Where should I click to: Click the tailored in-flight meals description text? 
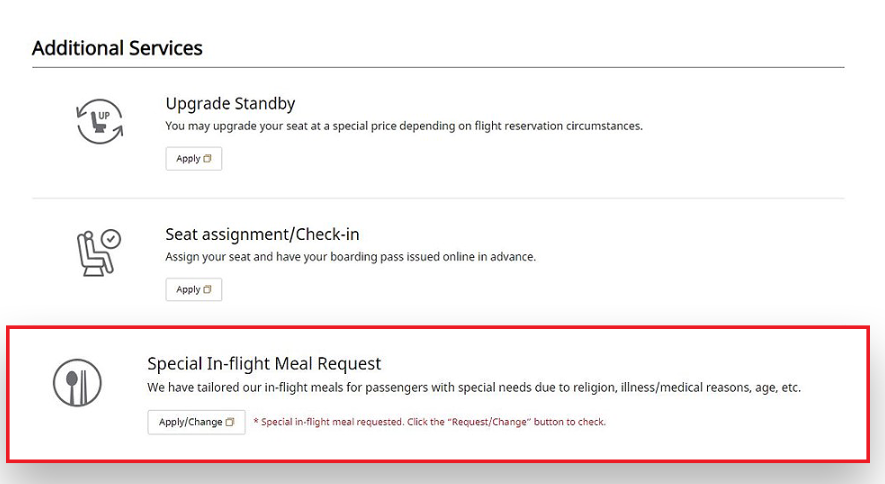[474, 387]
